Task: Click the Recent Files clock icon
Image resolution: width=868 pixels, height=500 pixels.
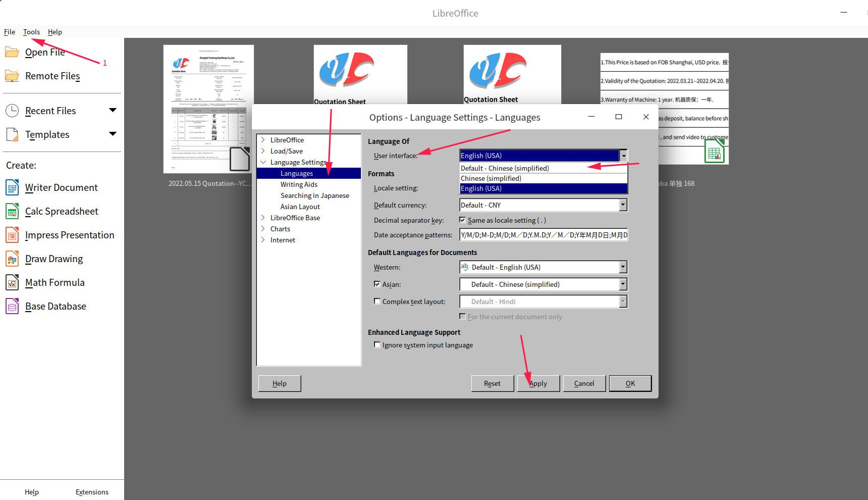Action: (x=12, y=111)
